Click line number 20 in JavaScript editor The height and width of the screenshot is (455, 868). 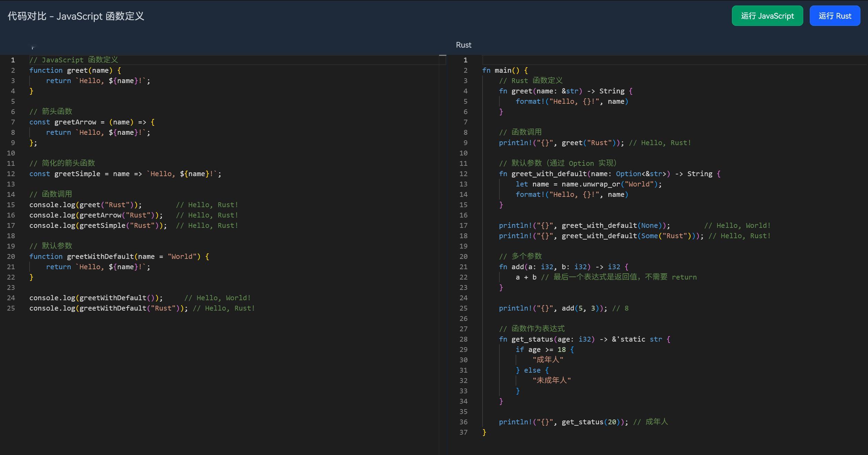tap(11, 256)
